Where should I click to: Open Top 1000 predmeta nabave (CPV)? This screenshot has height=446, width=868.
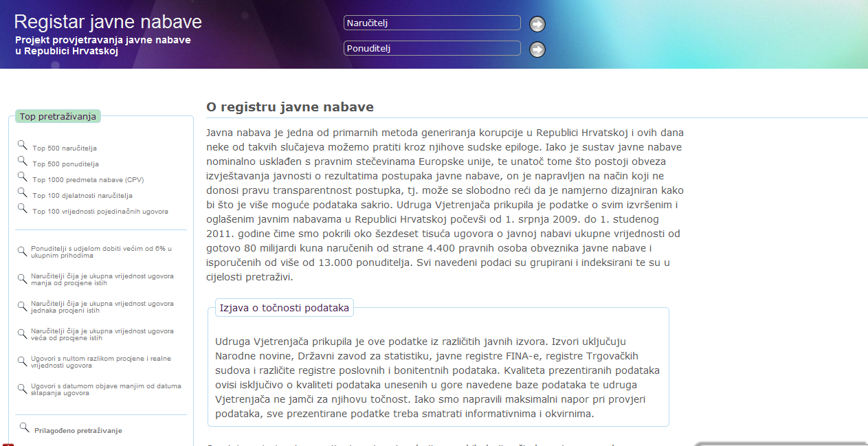click(88, 180)
